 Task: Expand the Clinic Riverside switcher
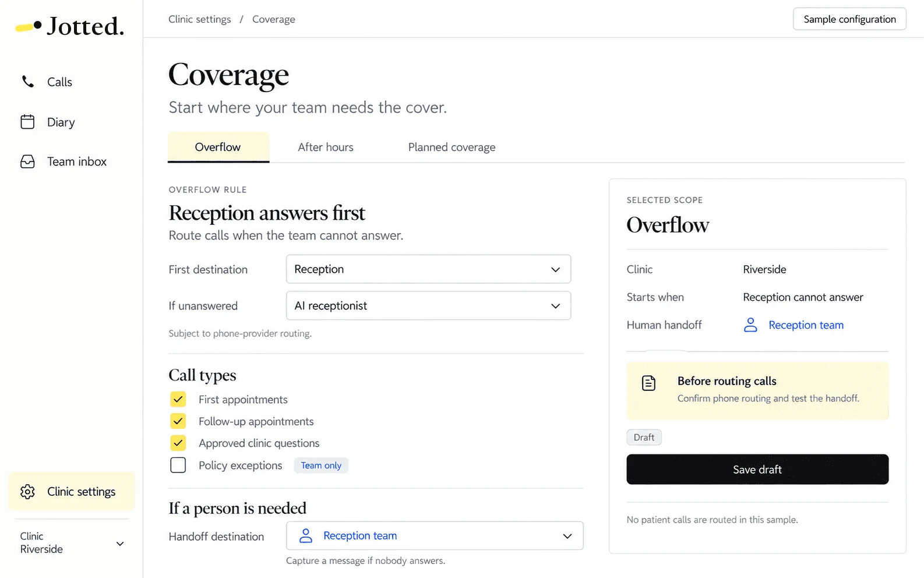(x=72, y=543)
